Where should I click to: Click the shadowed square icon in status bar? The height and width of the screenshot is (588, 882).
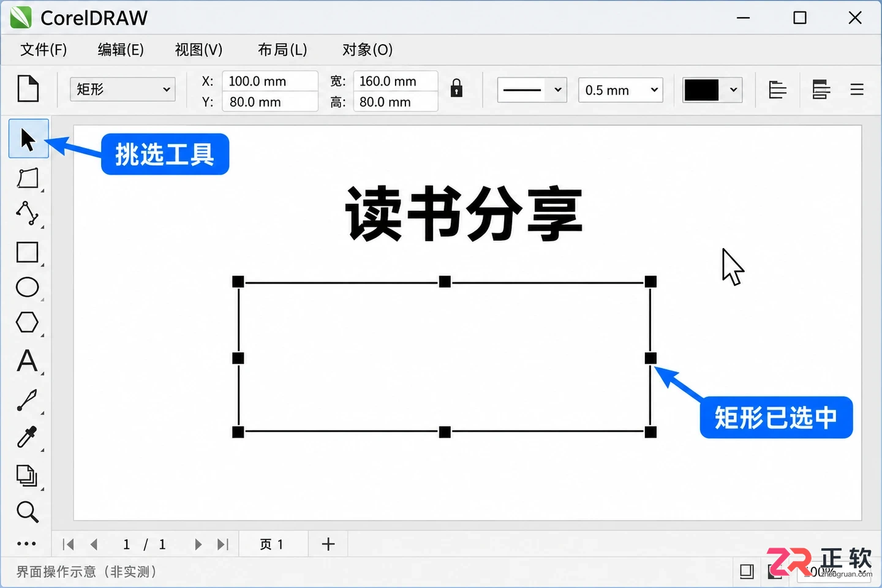(x=747, y=571)
